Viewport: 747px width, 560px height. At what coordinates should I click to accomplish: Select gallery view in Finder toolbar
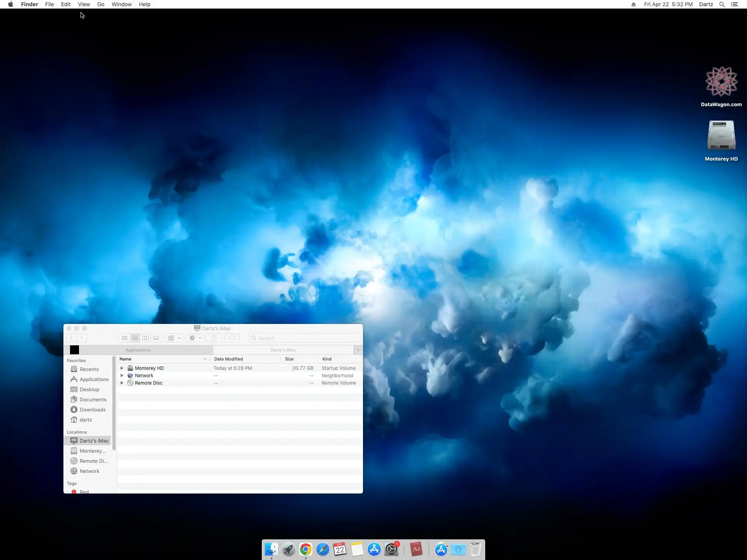(x=156, y=338)
